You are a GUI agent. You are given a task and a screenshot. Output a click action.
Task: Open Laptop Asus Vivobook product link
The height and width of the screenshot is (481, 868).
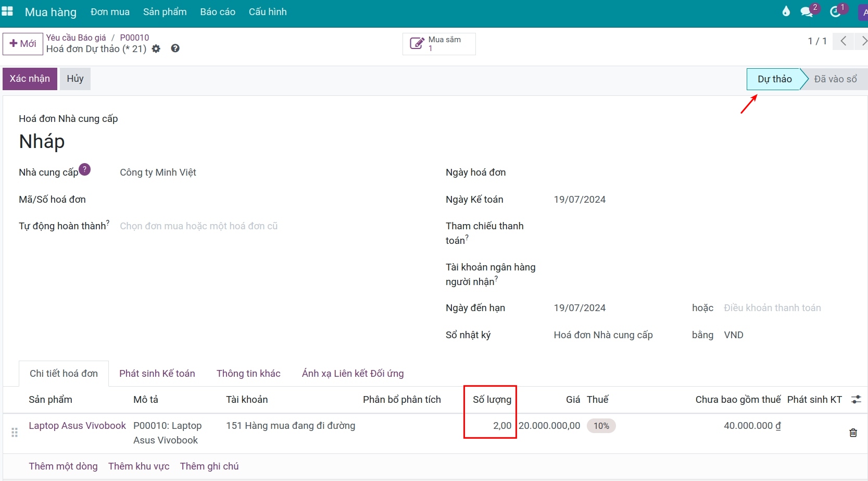pos(77,426)
